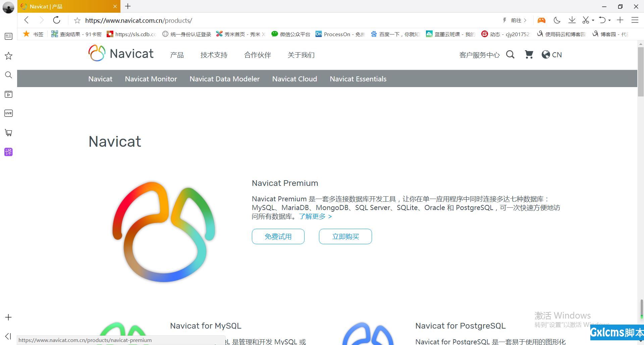Go to 客户服务中心
The width and height of the screenshot is (644, 345).
(479, 55)
